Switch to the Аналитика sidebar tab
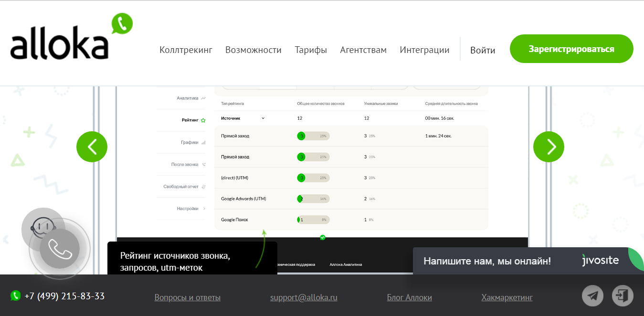 tap(187, 98)
